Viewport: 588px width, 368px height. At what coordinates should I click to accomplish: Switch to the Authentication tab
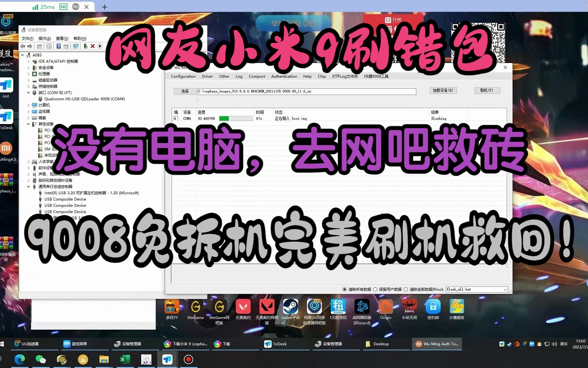pyautogui.click(x=284, y=76)
